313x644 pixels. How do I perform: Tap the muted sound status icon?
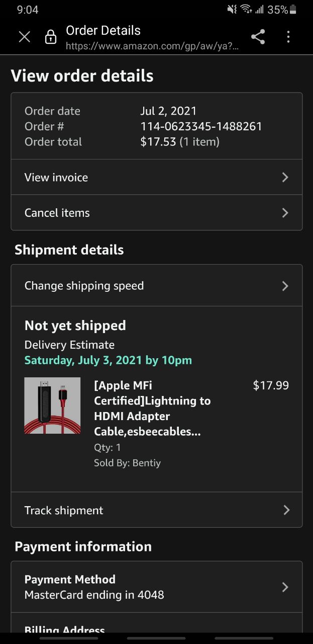tap(232, 9)
